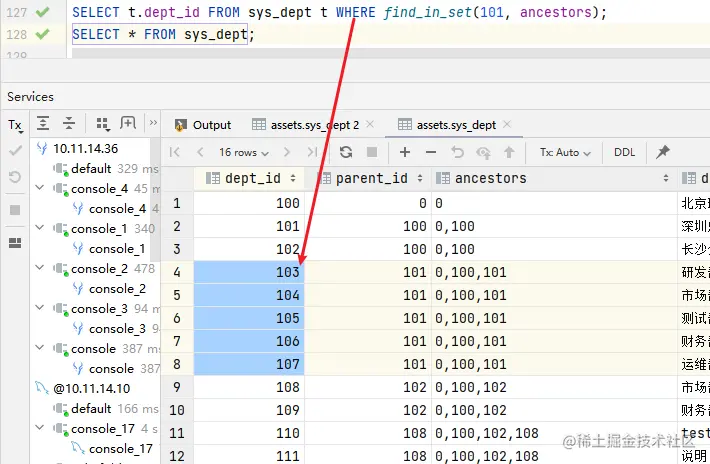Click the stop square in the left strip
Image resolution: width=710 pixels, height=464 pixels.
15,210
